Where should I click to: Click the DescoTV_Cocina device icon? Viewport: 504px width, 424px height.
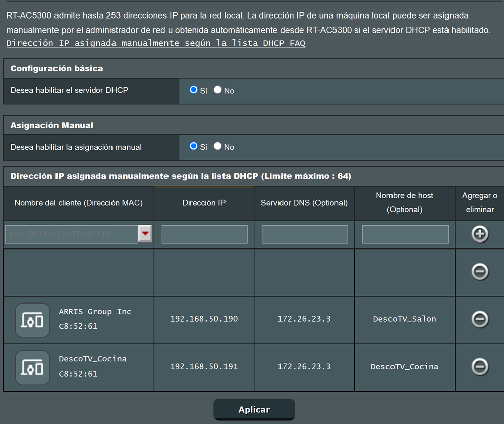tap(32, 367)
